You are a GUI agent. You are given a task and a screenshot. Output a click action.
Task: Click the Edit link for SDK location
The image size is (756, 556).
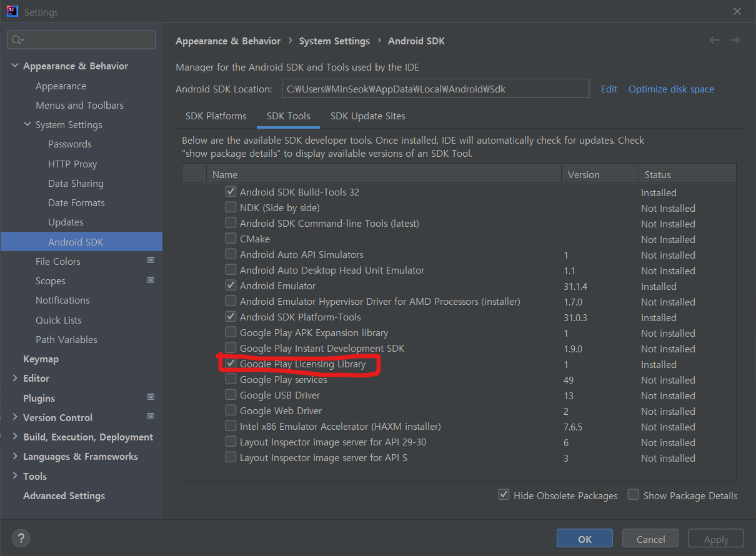pyautogui.click(x=609, y=89)
